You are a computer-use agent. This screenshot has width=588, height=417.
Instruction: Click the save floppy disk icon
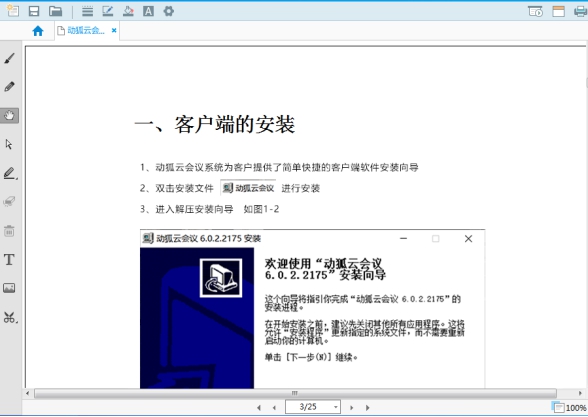tap(34, 11)
